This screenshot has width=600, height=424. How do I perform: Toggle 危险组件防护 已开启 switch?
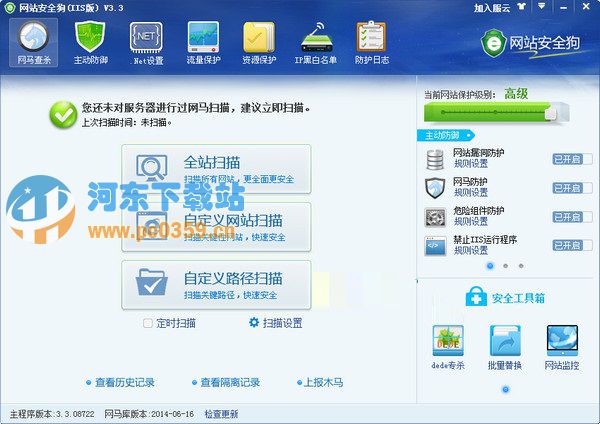[572, 217]
